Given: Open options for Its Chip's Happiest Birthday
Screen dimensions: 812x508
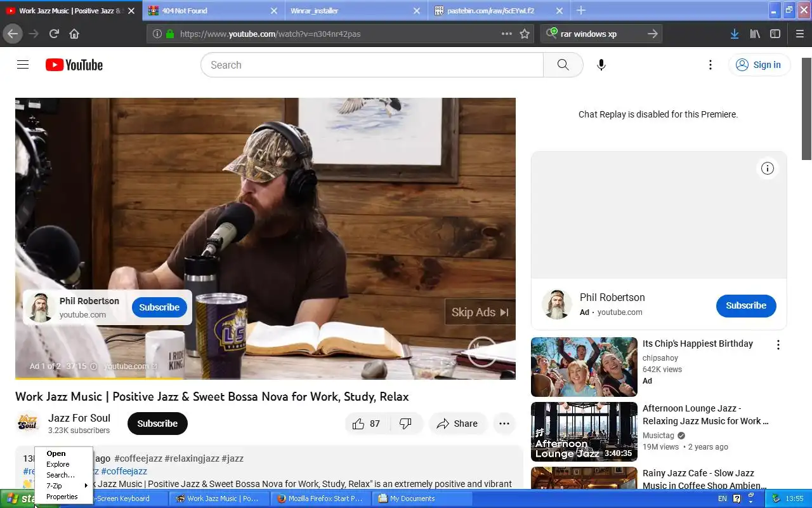Looking at the screenshot, I should (x=778, y=345).
